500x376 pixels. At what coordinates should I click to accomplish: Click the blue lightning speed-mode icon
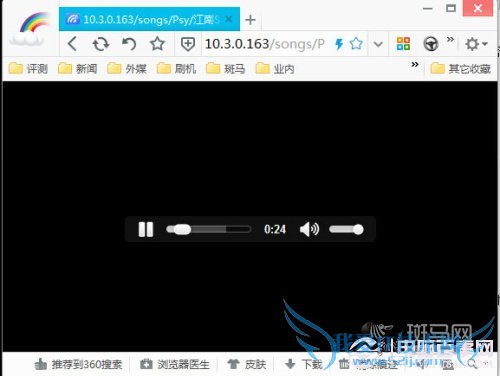coord(339,44)
